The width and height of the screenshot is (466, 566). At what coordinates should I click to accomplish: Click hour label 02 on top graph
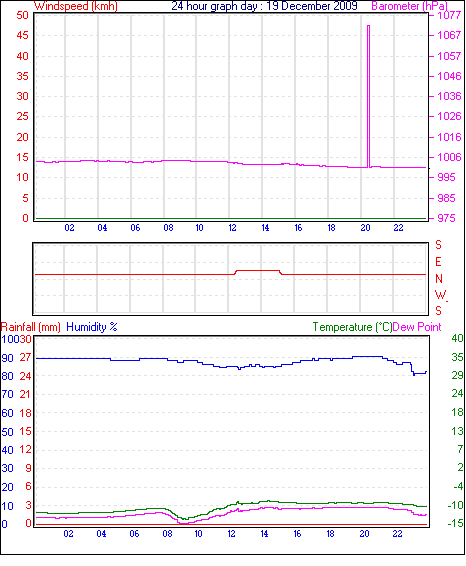pyautogui.click(x=69, y=228)
